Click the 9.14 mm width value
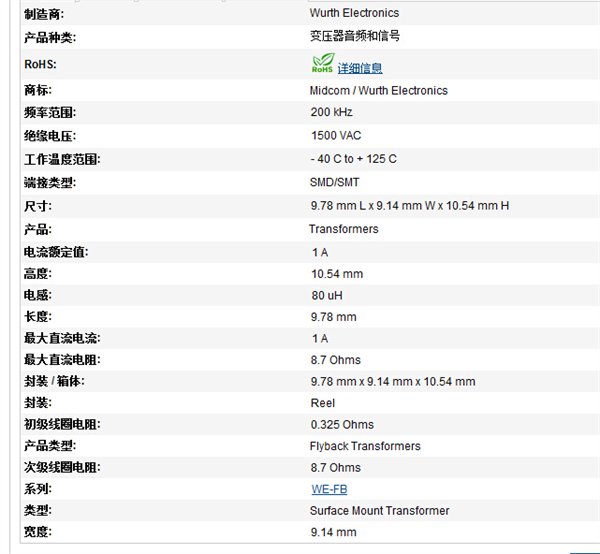600x554 pixels. [333, 532]
